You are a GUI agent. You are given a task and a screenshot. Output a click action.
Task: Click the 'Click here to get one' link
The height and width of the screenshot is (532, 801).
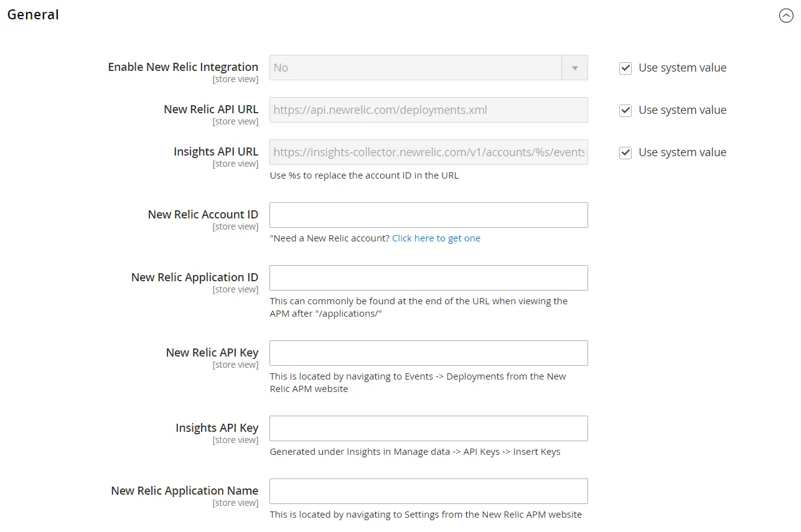coord(436,238)
